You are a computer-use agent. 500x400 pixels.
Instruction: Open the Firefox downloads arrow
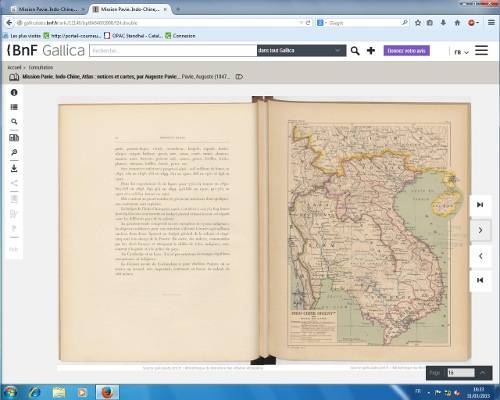click(x=443, y=23)
